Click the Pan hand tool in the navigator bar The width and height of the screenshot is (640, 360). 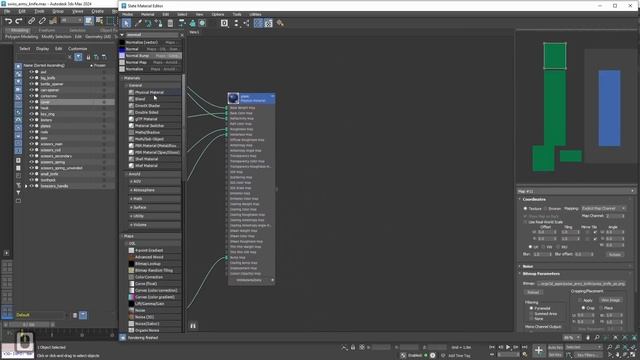pyautogui.click(x=588, y=338)
